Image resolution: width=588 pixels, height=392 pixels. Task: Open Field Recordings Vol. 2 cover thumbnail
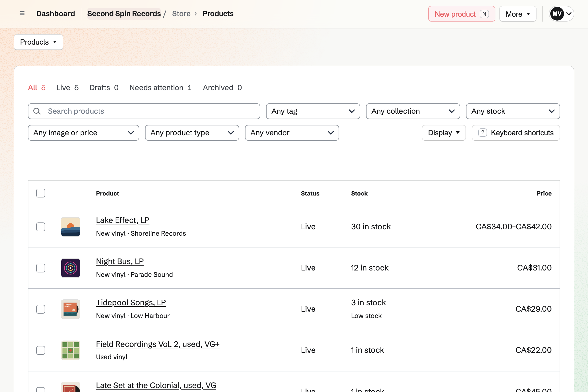(71, 350)
